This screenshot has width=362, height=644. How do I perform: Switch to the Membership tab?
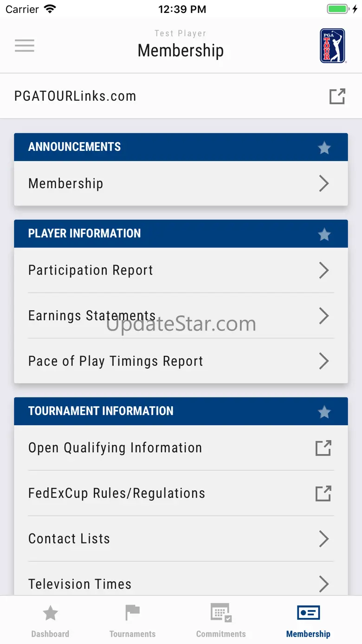[308, 620]
